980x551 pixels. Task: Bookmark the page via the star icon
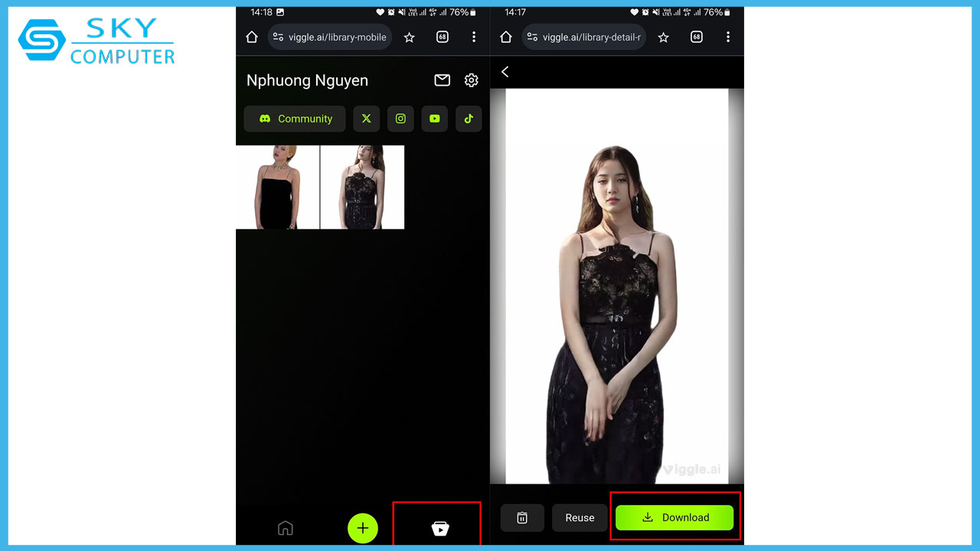point(409,37)
